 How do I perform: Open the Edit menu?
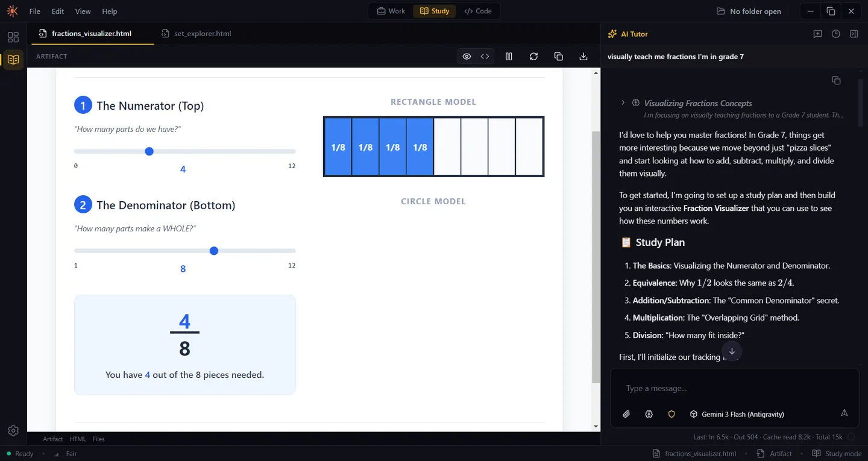(58, 11)
